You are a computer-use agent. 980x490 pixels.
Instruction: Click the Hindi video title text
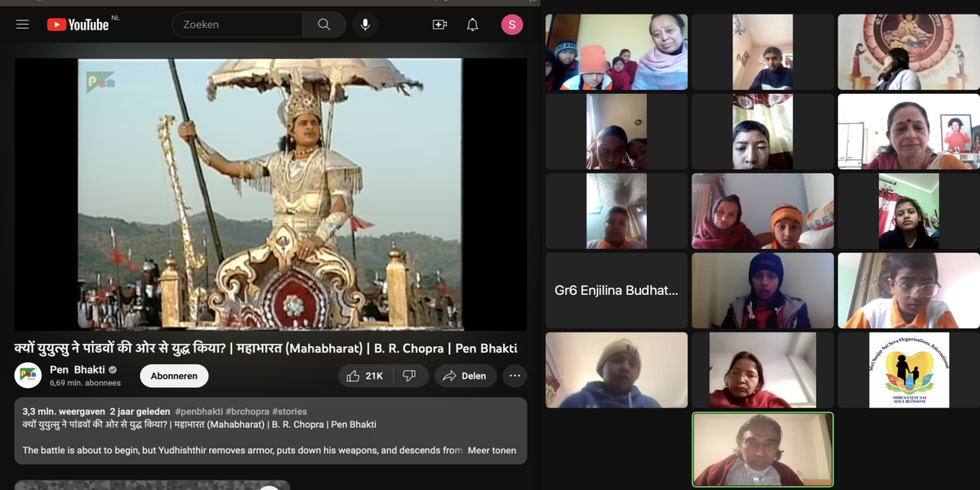click(266, 348)
